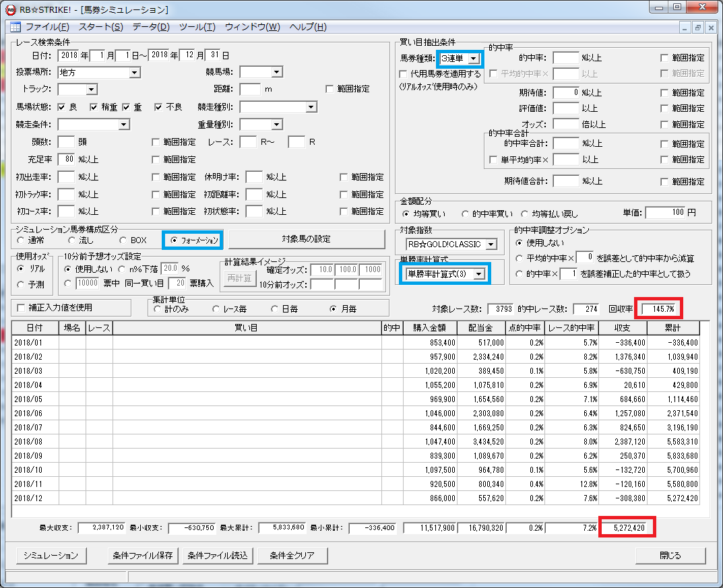This screenshot has width=723, height=588.
Task: Click 条件ファイル保存 button
Action: point(143,556)
